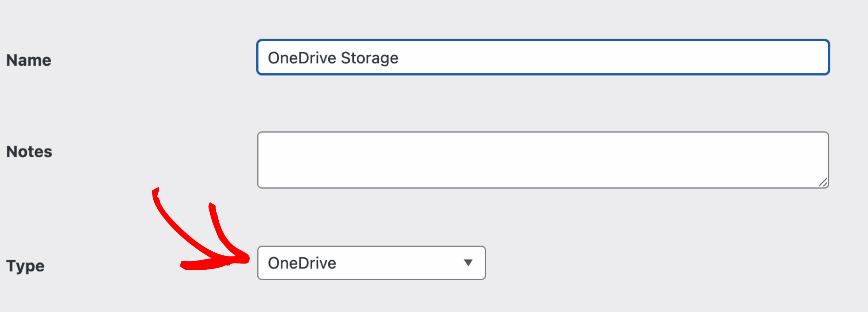Place cursor in the Notes text area
This screenshot has width=868, height=312.
[542, 159]
